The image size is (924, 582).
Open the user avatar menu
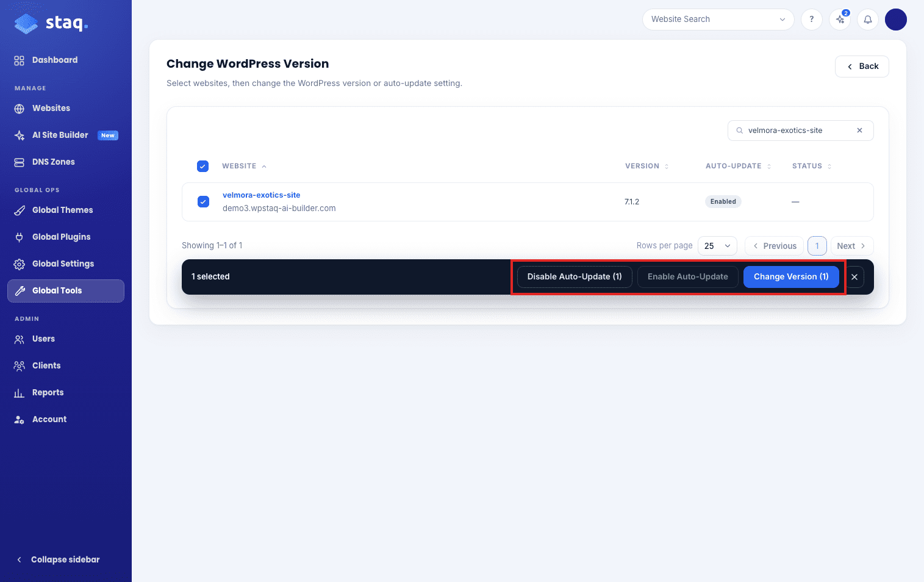[896, 19]
